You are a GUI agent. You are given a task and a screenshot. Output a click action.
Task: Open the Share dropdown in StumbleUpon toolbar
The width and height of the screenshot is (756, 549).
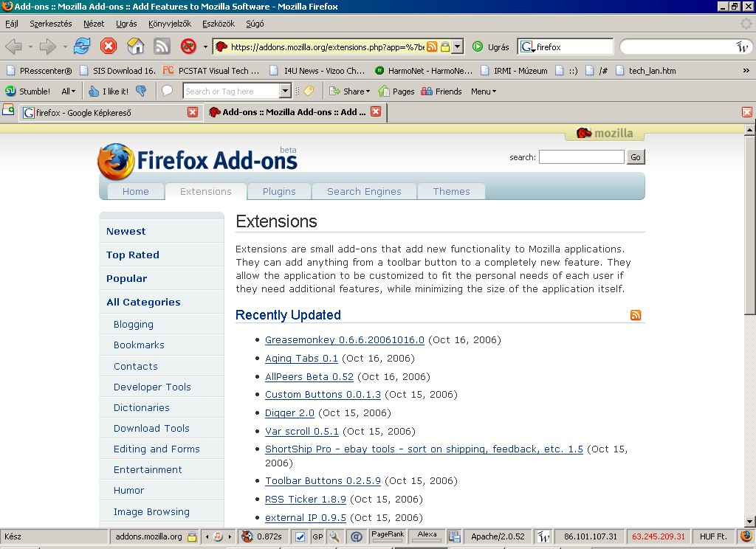(350, 91)
